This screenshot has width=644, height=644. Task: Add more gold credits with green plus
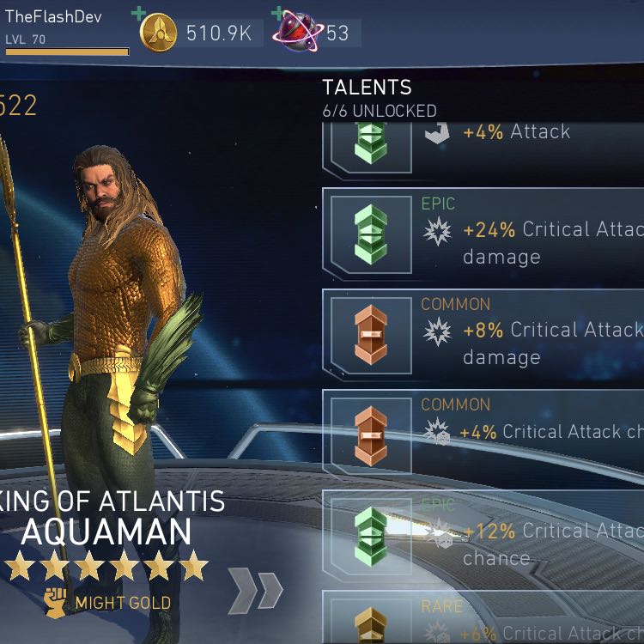pos(138,13)
